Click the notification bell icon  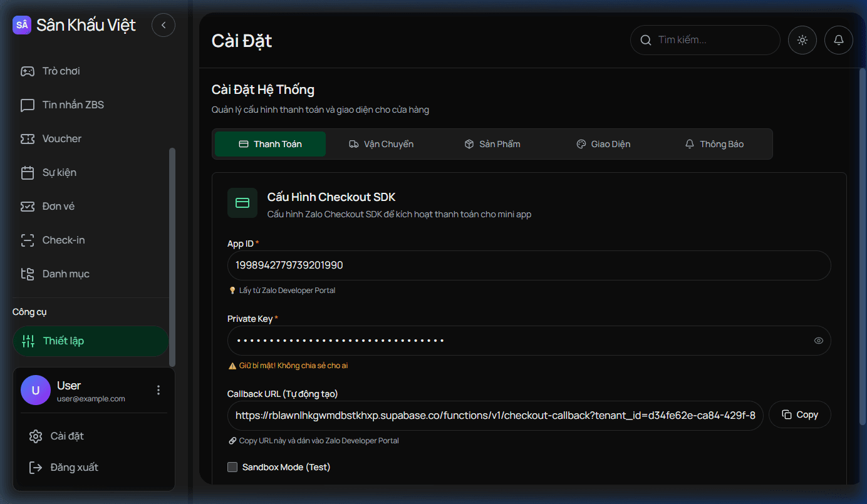pos(839,40)
